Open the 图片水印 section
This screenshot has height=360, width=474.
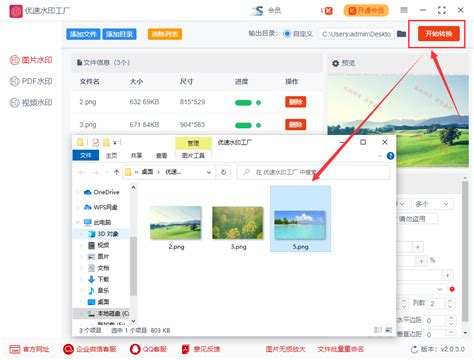click(x=31, y=60)
